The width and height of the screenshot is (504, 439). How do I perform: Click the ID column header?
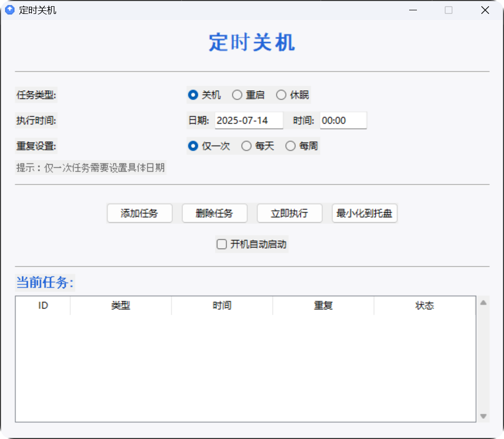point(43,305)
